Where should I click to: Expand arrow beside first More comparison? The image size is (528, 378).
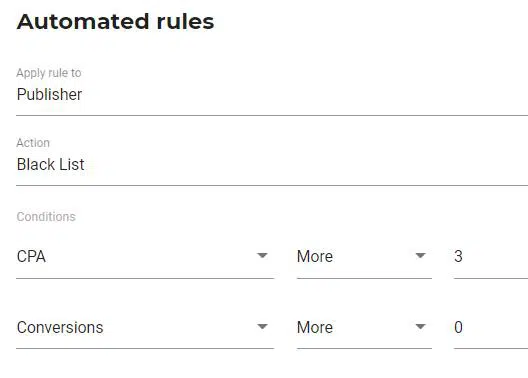click(x=420, y=256)
